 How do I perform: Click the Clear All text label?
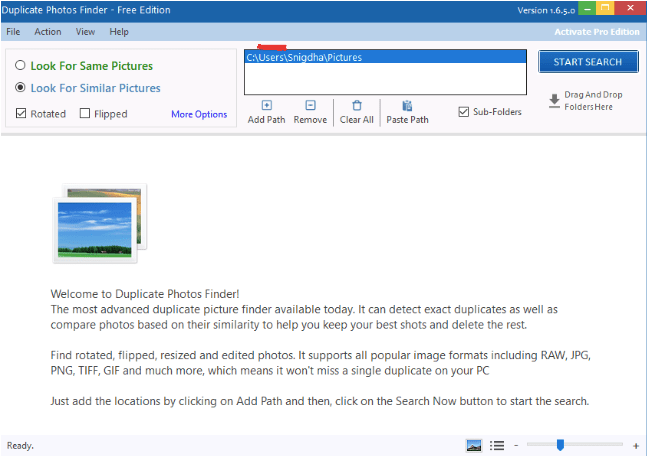coord(357,120)
